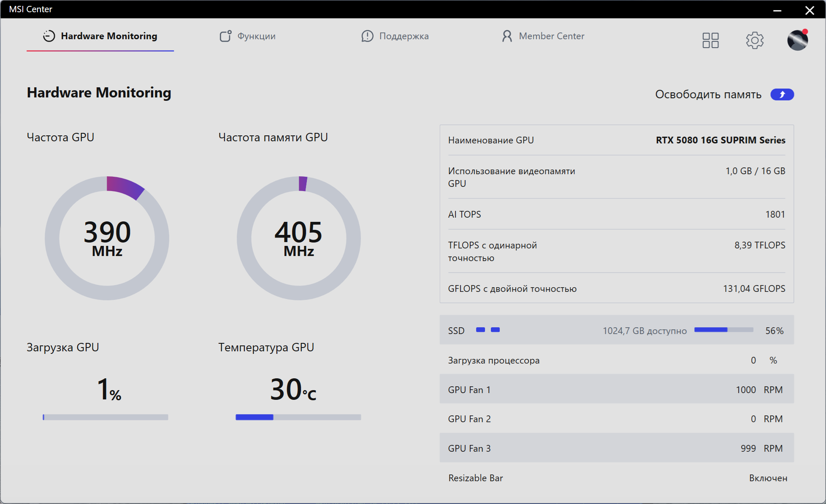The height and width of the screenshot is (504, 826).
Task: Click the SSD usage progress bar
Action: pyautogui.click(x=723, y=330)
